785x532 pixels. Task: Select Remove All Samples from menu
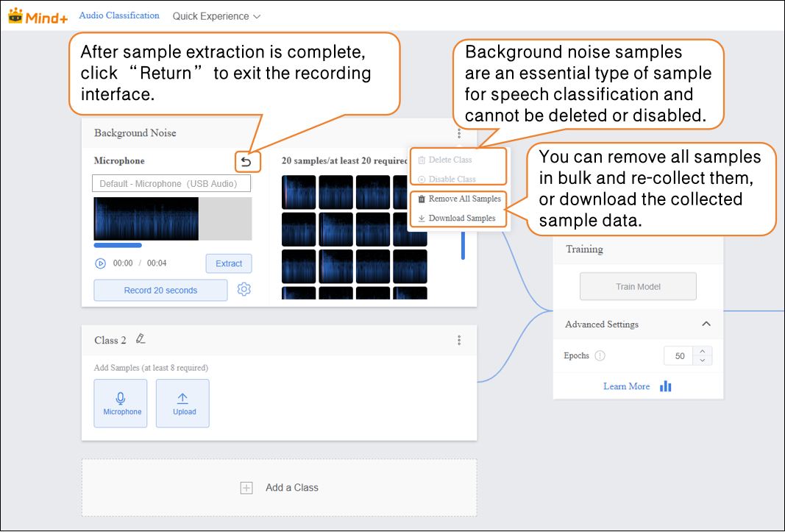pos(458,199)
